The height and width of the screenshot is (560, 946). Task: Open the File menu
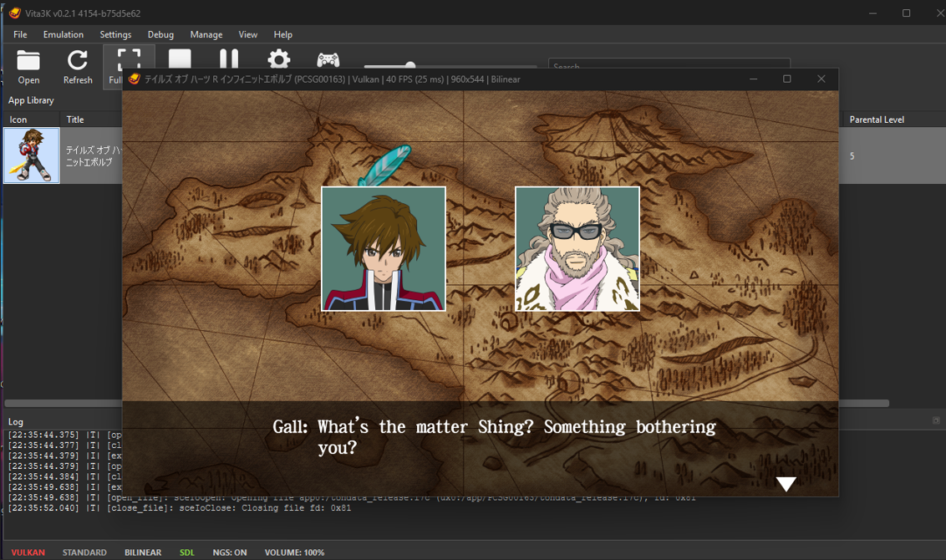[x=20, y=34]
